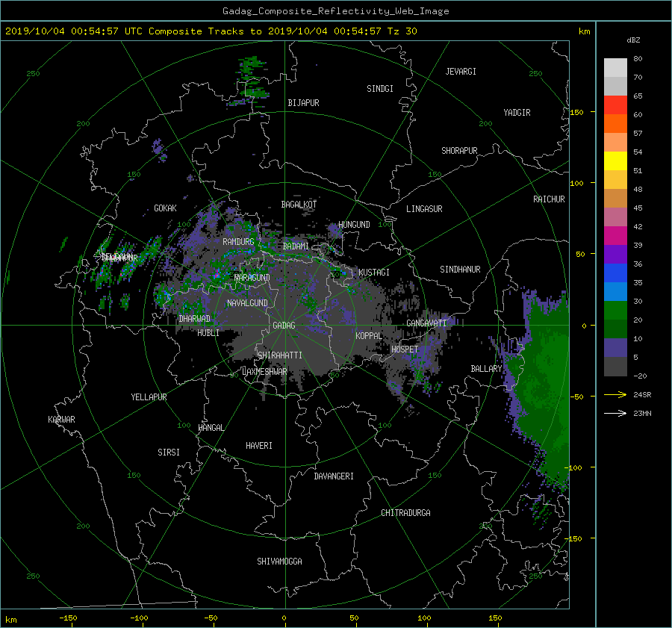Click the BIJAPUR city label
Image resolution: width=672 pixels, height=628 pixels.
303,103
